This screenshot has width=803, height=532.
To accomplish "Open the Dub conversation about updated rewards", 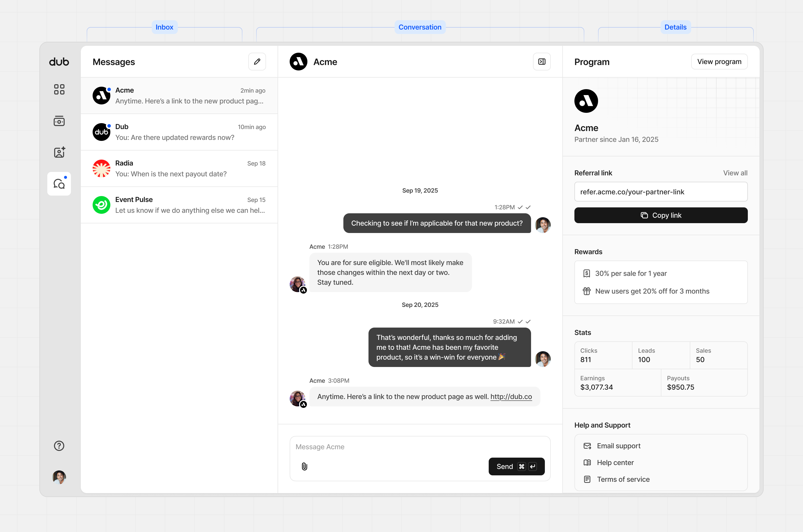I will 179,132.
